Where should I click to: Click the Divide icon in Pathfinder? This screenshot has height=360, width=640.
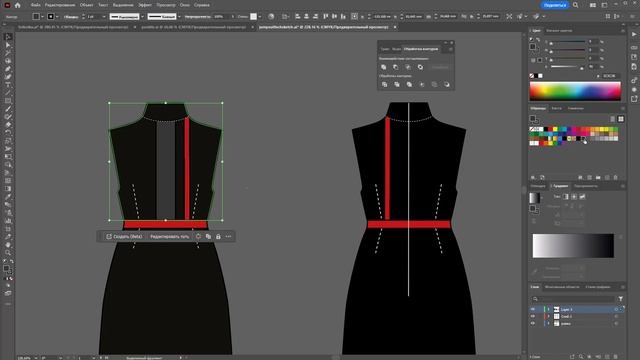click(384, 84)
